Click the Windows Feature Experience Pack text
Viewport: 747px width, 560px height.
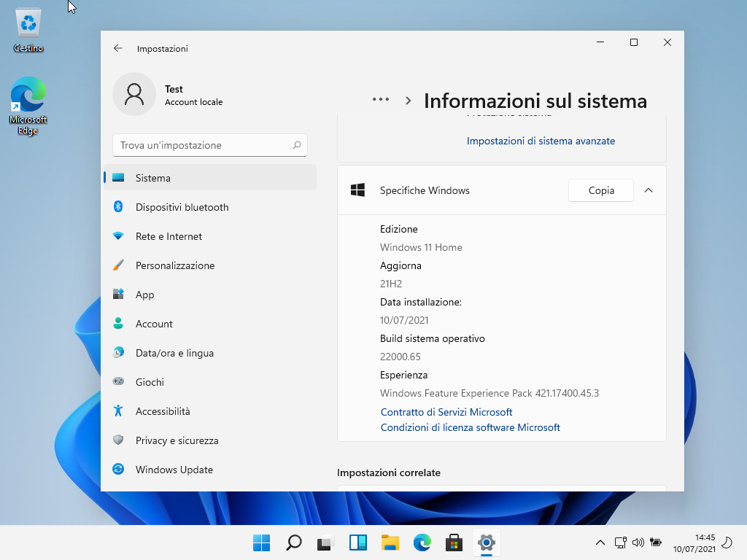tap(489, 393)
